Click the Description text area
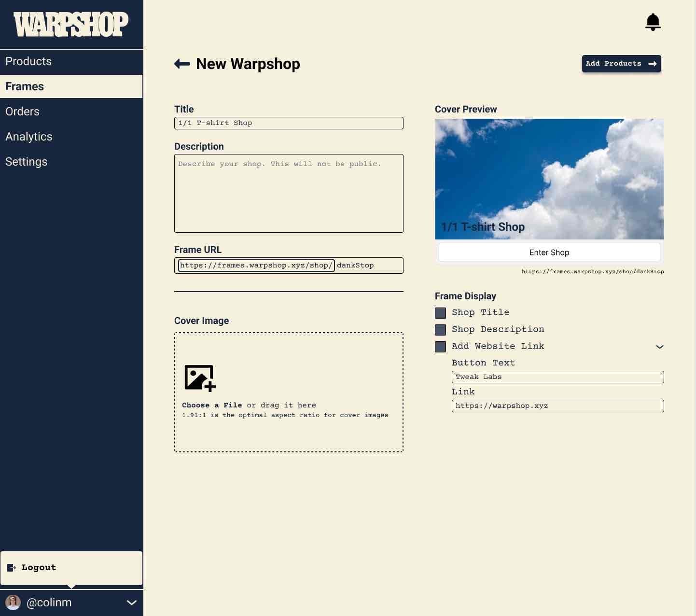The width and height of the screenshot is (696, 616). pyautogui.click(x=289, y=193)
